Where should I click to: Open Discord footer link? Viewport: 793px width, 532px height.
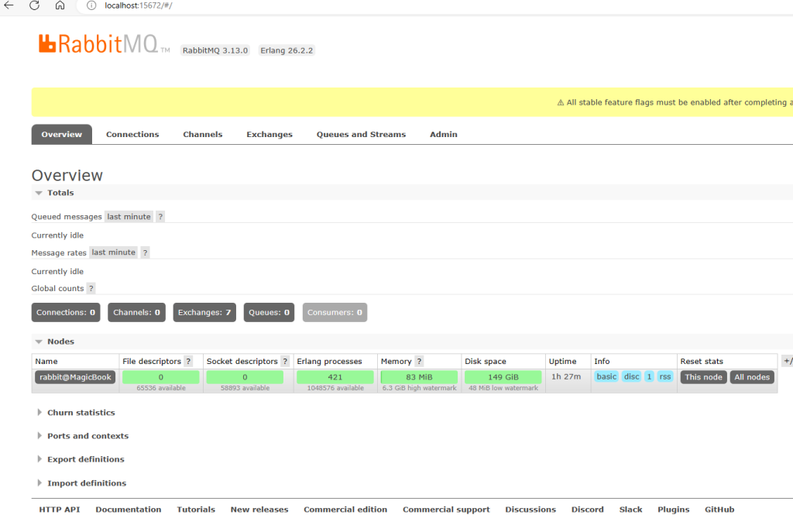(588, 510)
